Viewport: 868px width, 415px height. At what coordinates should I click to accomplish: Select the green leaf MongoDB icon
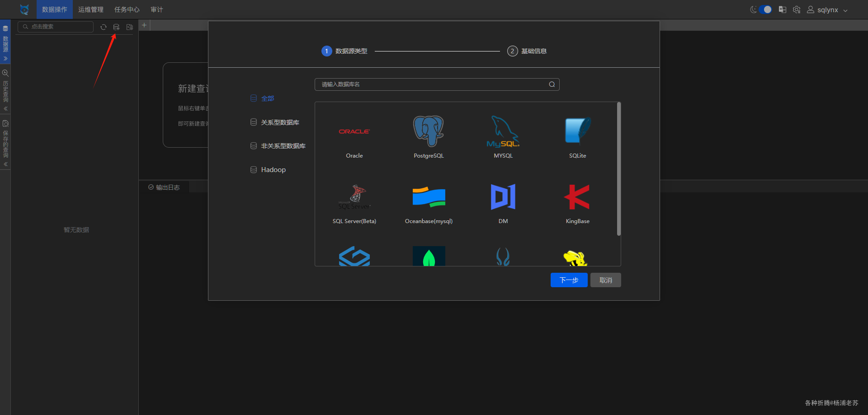click(429, 256)
